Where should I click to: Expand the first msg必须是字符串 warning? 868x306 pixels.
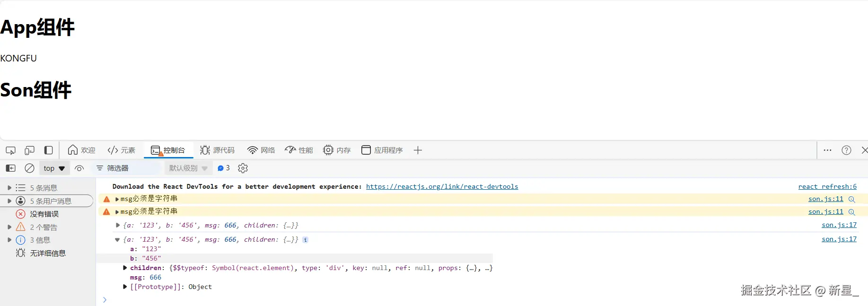point(117,199)
